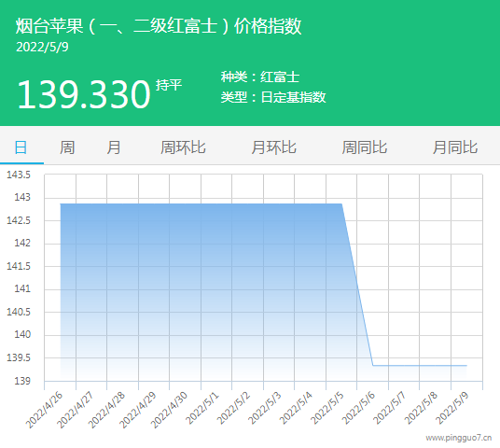Click the 2022/5/1 x-axis label
This screenshot has height=448, width=500.
(202, 408)
